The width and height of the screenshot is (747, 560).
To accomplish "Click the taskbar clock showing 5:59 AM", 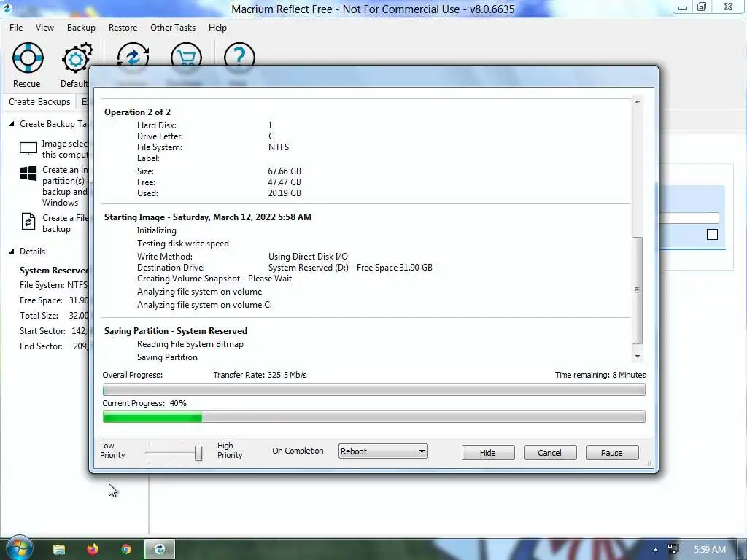I will (710, 550).
